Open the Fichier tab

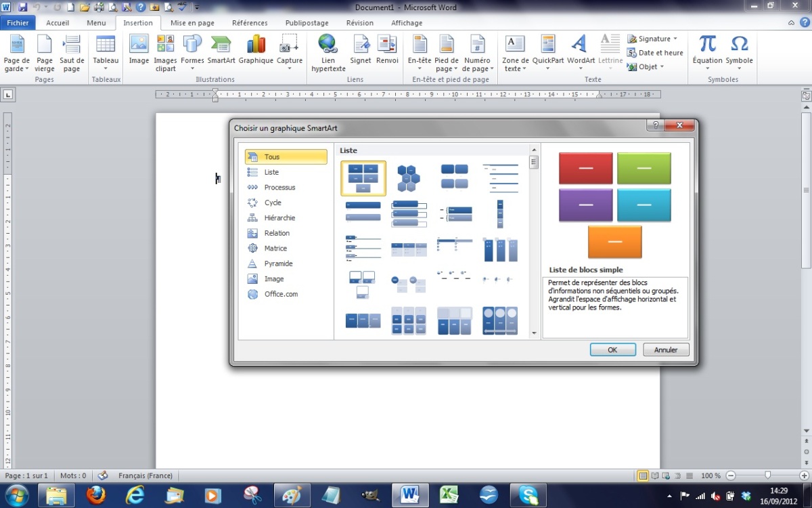(18, 23)
